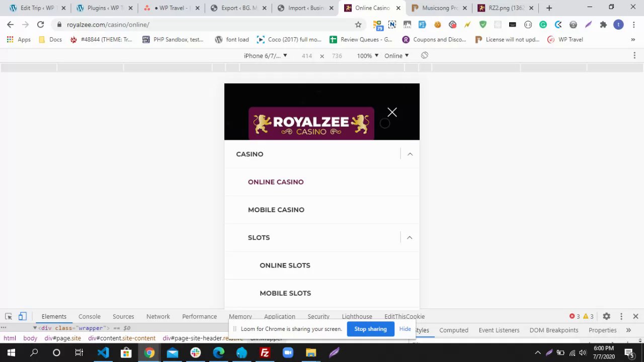Viewport: 644px width, 362px height.
Task: Open the cookie extension icon
Action: pos(437,25)
